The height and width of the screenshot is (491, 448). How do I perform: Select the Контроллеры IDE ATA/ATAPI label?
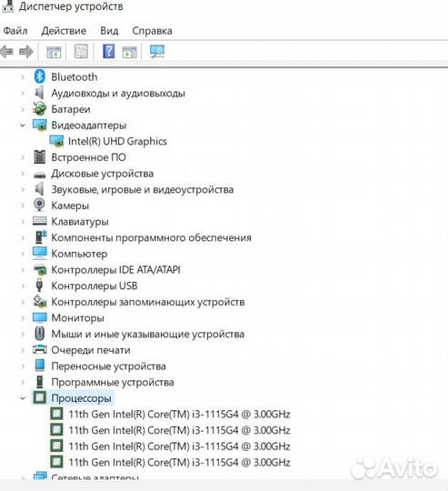coord(115,270)
